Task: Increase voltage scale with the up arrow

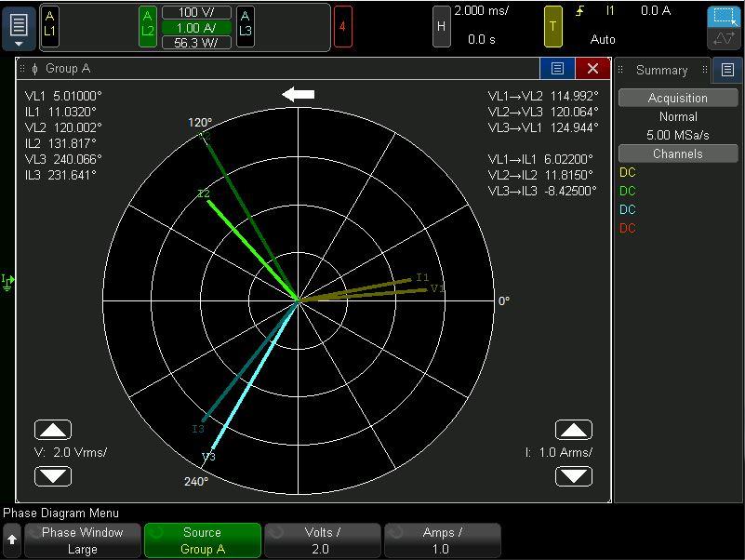Action: pos(53,430)
